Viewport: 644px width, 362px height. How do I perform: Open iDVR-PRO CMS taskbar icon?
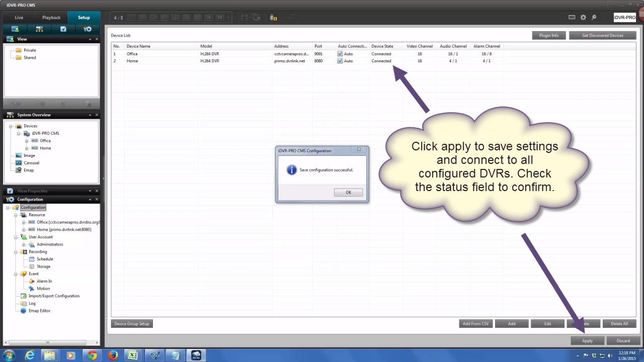coord(195,355)
